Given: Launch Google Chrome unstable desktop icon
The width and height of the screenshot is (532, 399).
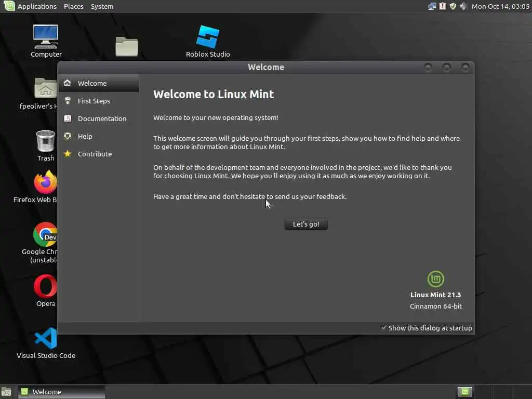Looking at the screenshot, I should pos(45,234).
